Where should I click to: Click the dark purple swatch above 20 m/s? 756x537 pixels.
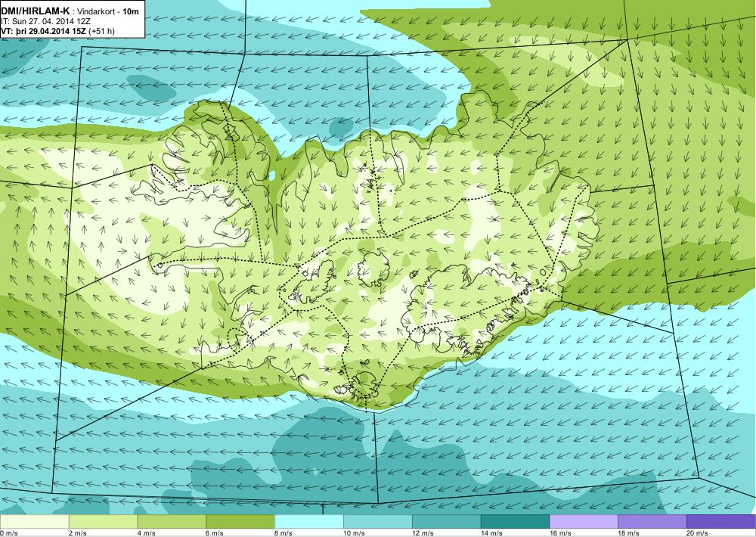[721, 522]
